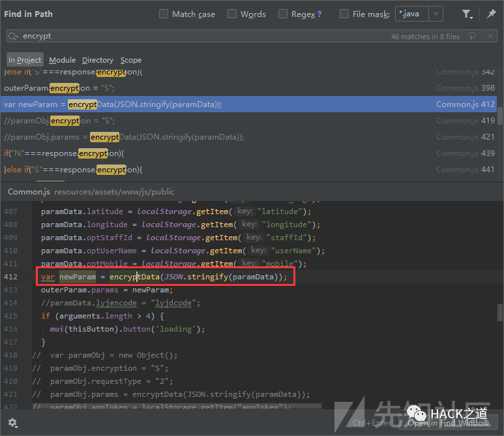The image size is (504, 436).
Task: Click commented new Object() line 418
Action: coord(105,355)
